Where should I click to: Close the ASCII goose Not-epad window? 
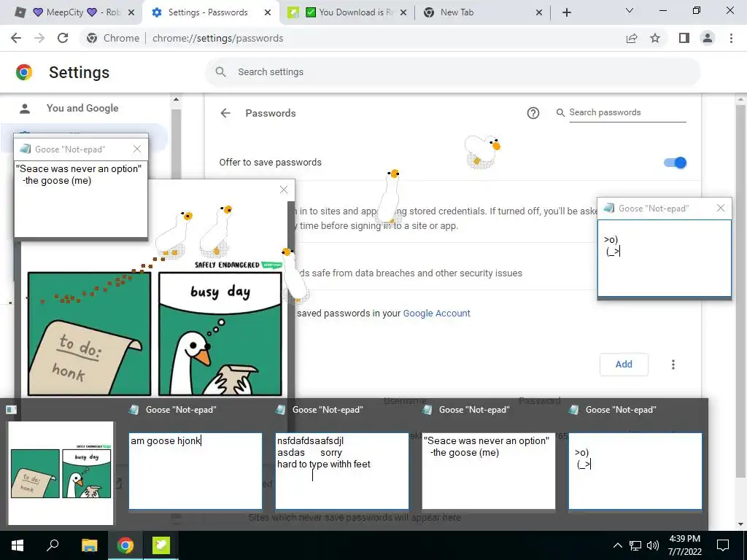720,208
